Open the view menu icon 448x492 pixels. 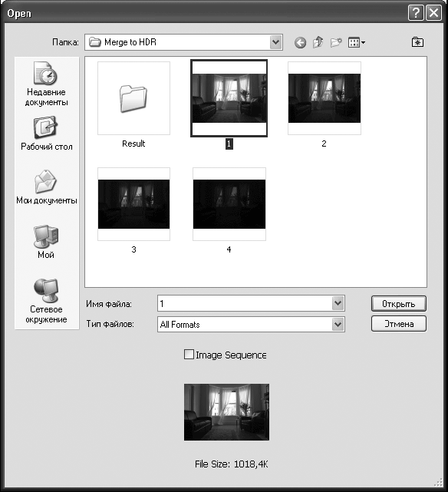click(x=356, y=42)
